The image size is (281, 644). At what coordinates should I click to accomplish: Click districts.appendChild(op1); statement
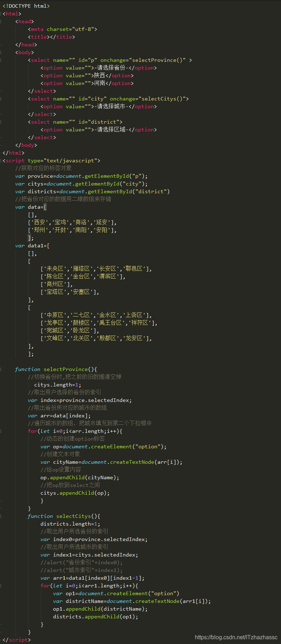coord(96,617)
